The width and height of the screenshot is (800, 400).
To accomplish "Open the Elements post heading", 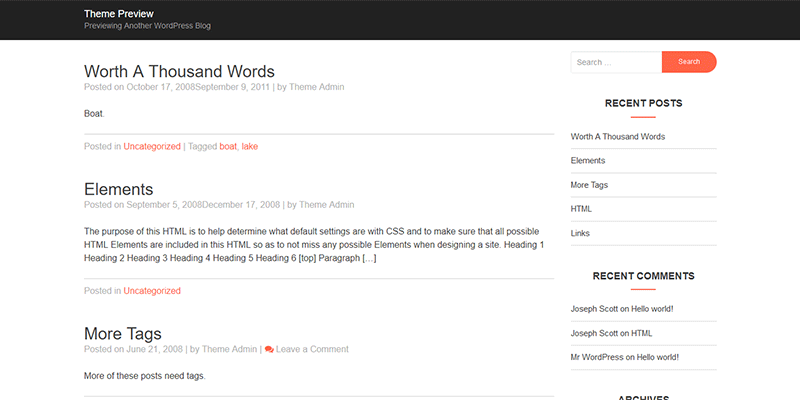I will click(x=118, y=189).
